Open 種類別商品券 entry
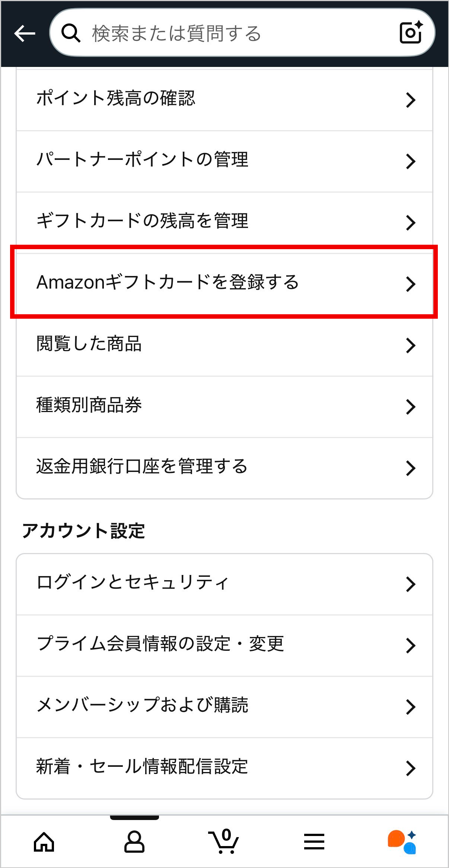This screenshot has height=868, width=449. [223, 406]
